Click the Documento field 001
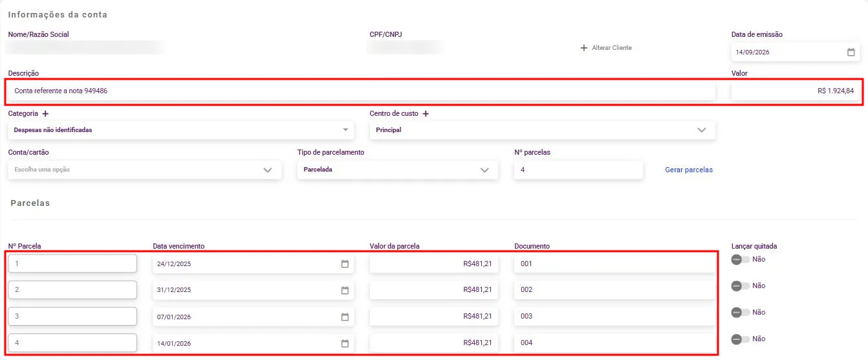The height and width of the screenshot is (360, 868). click(615, 264)
